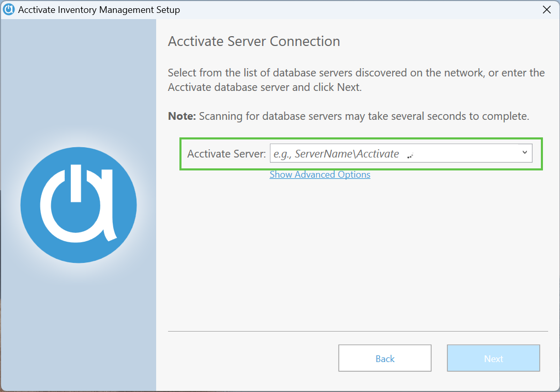Click the scanning progress dots inside the server box

point(409,154)
